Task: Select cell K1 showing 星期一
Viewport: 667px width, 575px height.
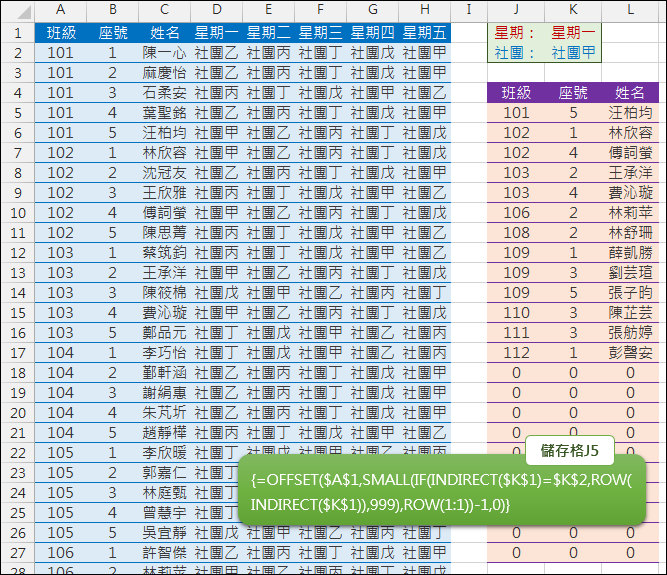Action: 573,33
